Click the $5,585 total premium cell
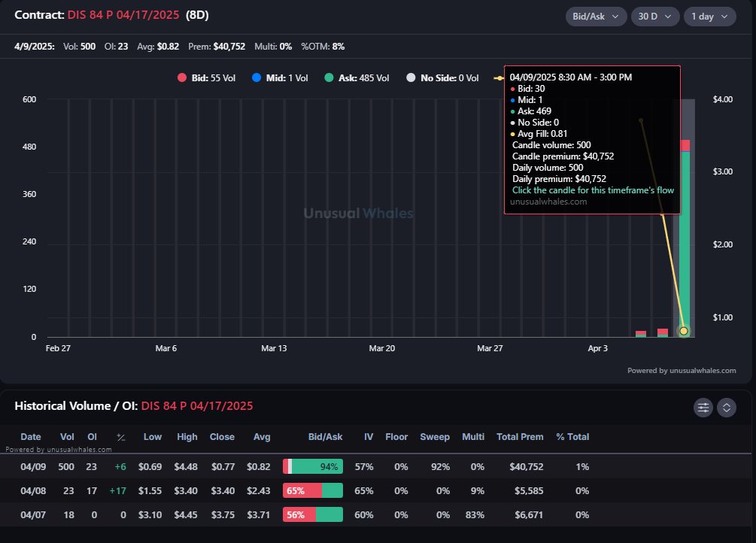756x543 pixels. pyautogui.click(x=529, y=491)
